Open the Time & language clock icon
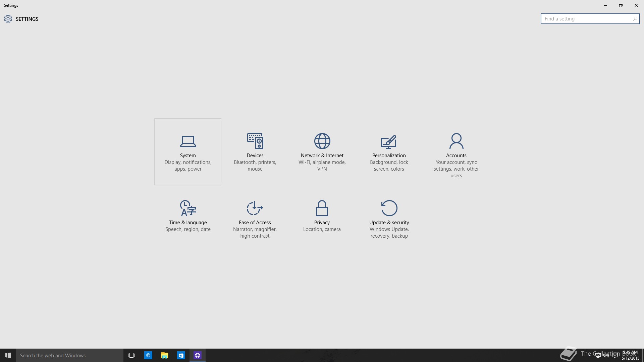The height and width of the screenshot is (362, 644). 188,208
